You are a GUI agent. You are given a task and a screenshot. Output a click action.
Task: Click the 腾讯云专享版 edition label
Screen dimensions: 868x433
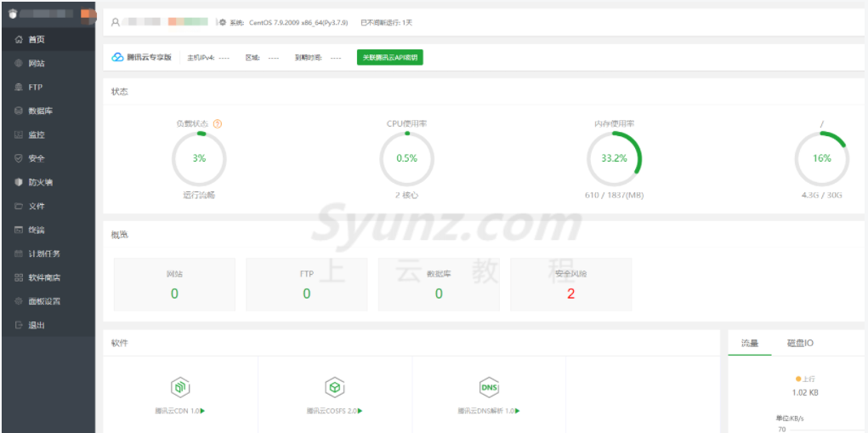pos(149,57)
